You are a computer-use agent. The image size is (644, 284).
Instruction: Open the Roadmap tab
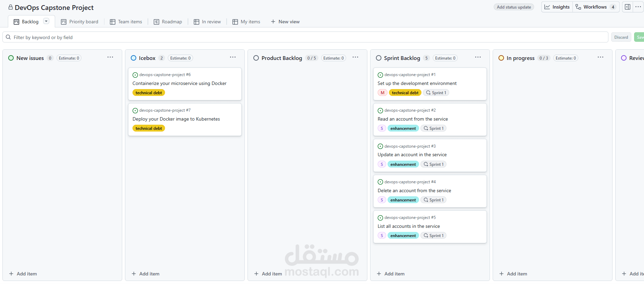pyautogui.click(x=168, y=22)
